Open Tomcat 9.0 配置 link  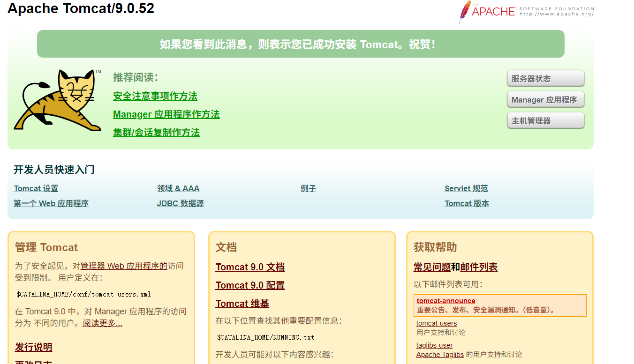250,285
